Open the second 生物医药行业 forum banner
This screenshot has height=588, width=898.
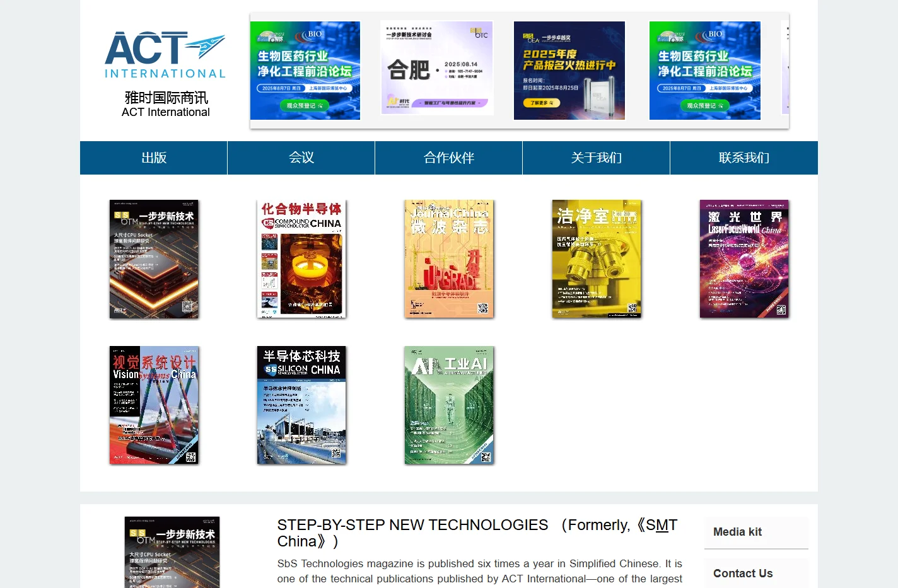point(705,71)
